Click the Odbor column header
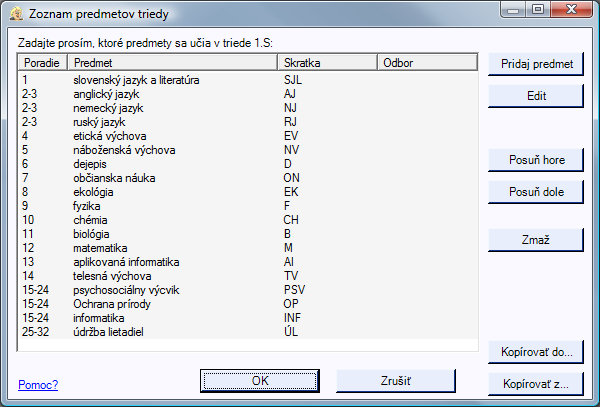Viewport: 600px width, 407px height. pyautogui.click(x=427, y=63)
